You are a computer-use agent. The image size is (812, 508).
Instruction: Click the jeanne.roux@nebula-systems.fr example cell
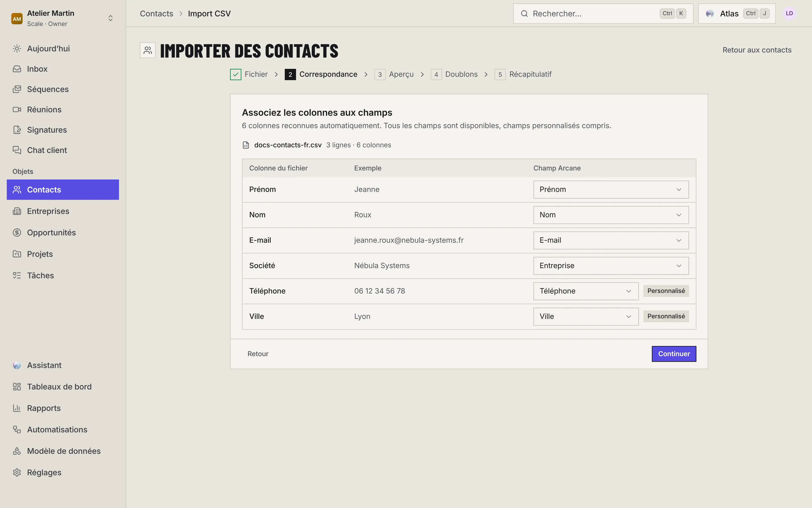409,240
